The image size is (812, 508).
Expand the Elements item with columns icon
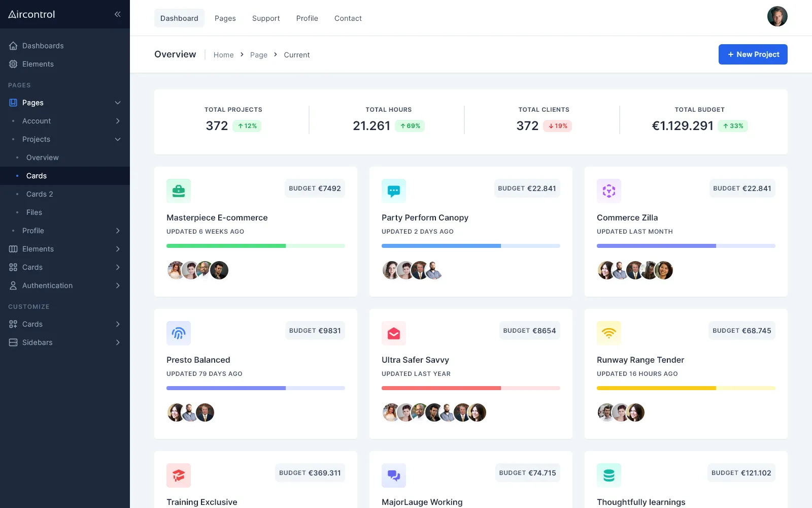click(x=118, y=249)
